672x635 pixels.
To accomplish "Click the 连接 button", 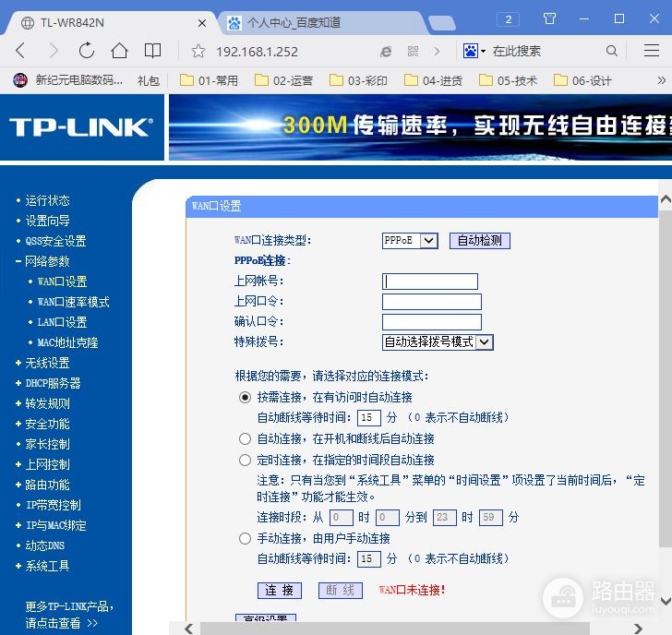I will pos(280,591).
